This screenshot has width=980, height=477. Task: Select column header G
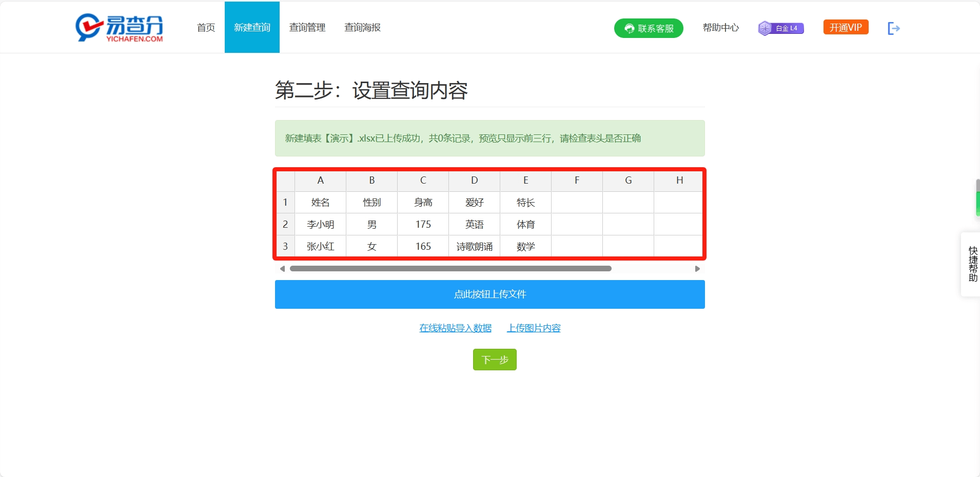629,181
